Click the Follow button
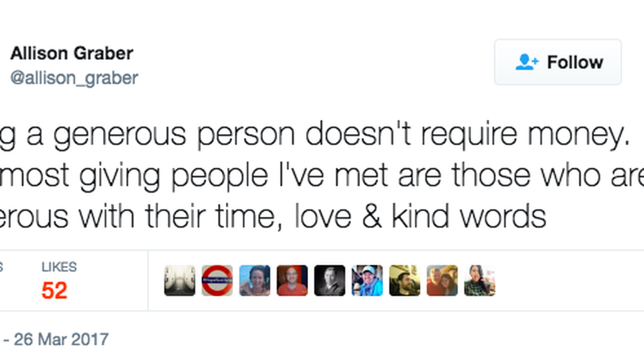 point(557,62)
